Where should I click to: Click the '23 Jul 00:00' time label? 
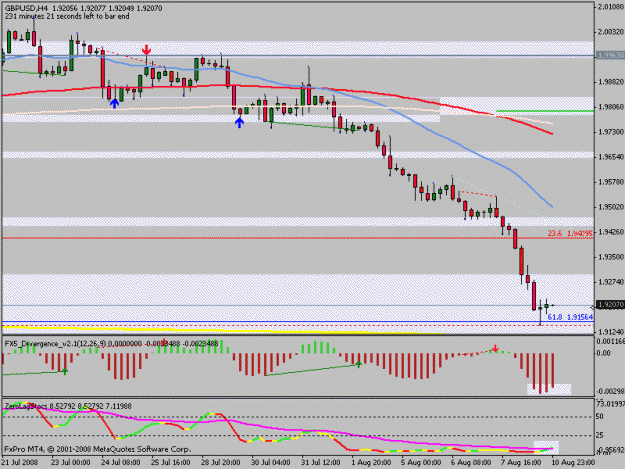pos(71,463)
